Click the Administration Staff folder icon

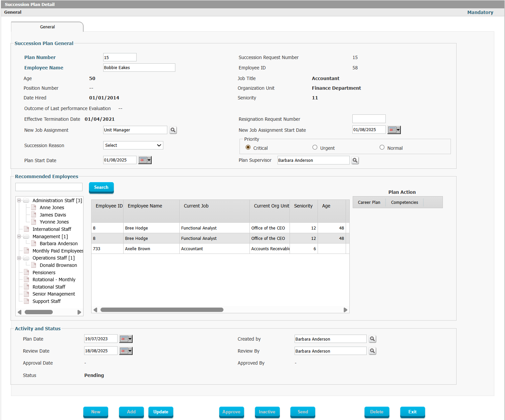coord(26,200)
